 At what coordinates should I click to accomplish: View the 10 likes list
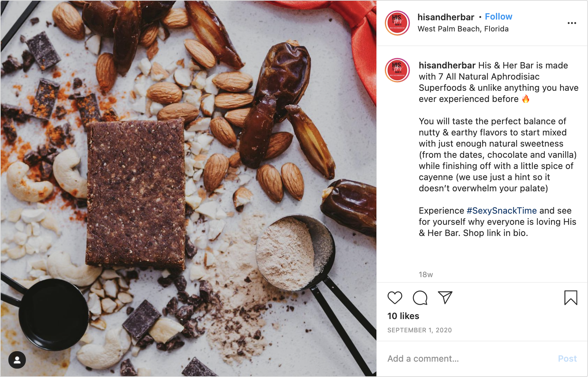coord(403,316)
